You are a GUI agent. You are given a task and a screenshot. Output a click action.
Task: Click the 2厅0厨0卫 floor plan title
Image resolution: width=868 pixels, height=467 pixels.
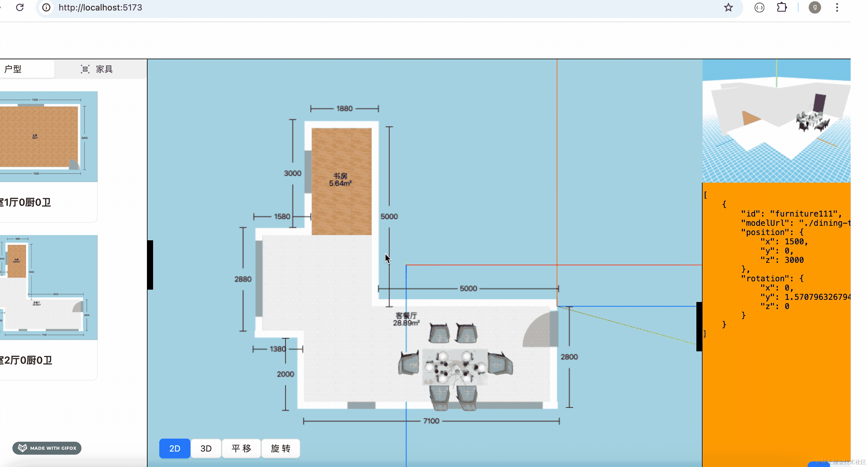coord(26,360)
